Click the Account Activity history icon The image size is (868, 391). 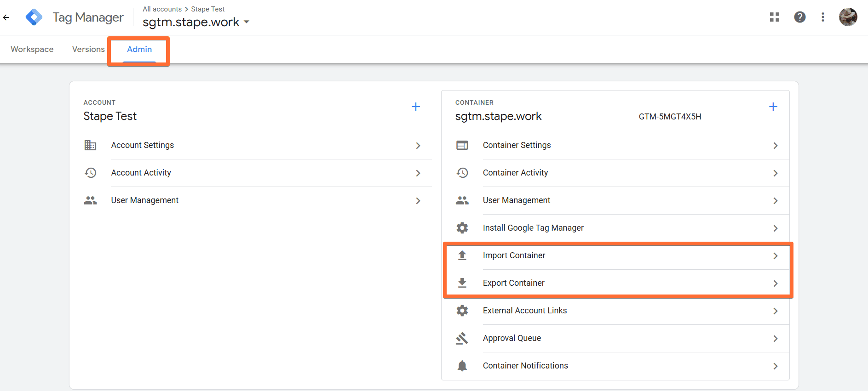[91, 173]
